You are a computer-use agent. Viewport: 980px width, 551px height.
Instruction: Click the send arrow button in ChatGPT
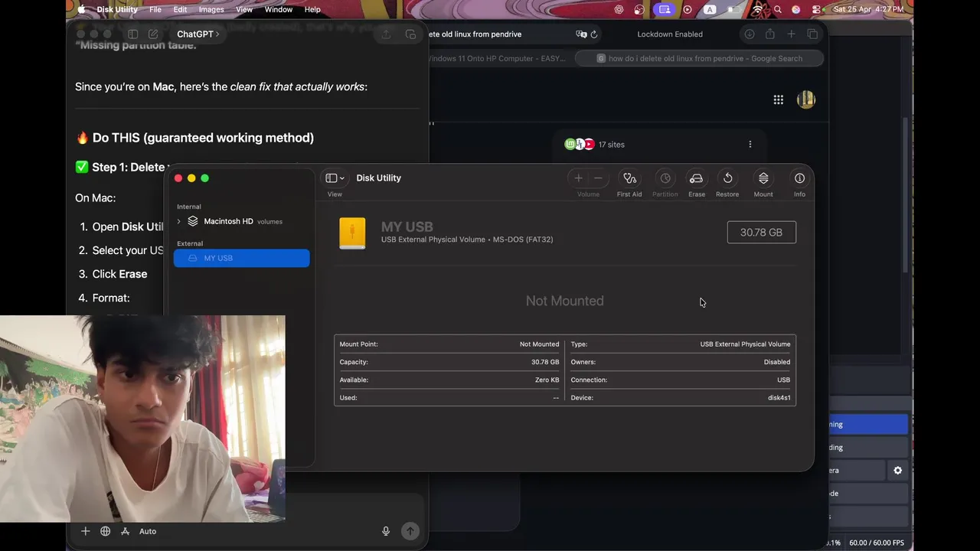click(x=410, y=531)
